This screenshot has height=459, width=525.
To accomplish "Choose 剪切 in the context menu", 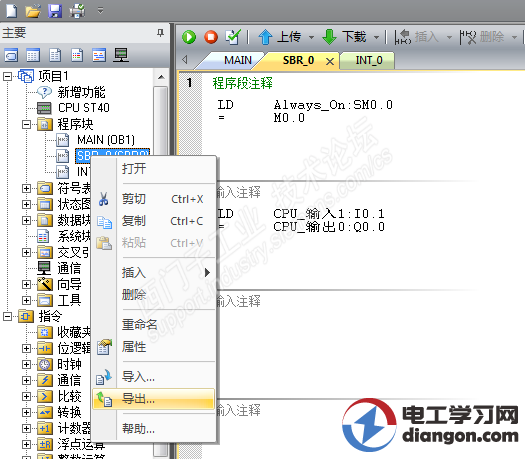I will (154, 199).
